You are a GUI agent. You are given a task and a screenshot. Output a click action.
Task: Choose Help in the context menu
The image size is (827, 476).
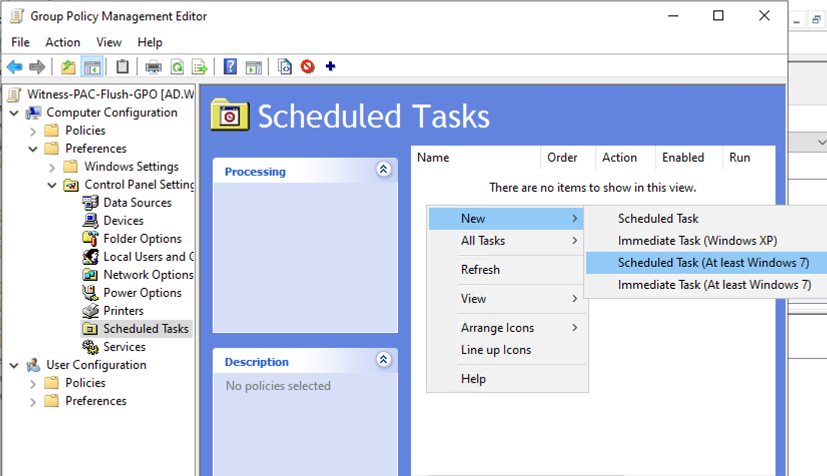tap(505, 378)
